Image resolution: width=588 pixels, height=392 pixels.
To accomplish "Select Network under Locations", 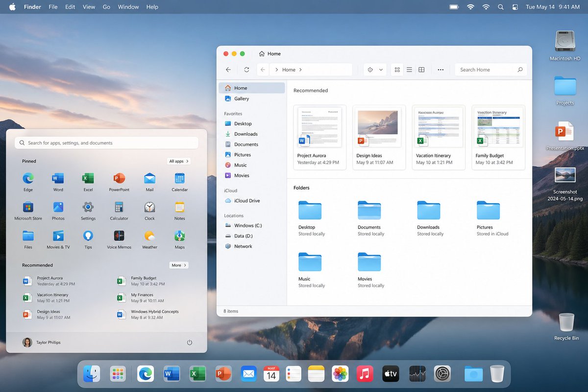I will tap(251, 246).
